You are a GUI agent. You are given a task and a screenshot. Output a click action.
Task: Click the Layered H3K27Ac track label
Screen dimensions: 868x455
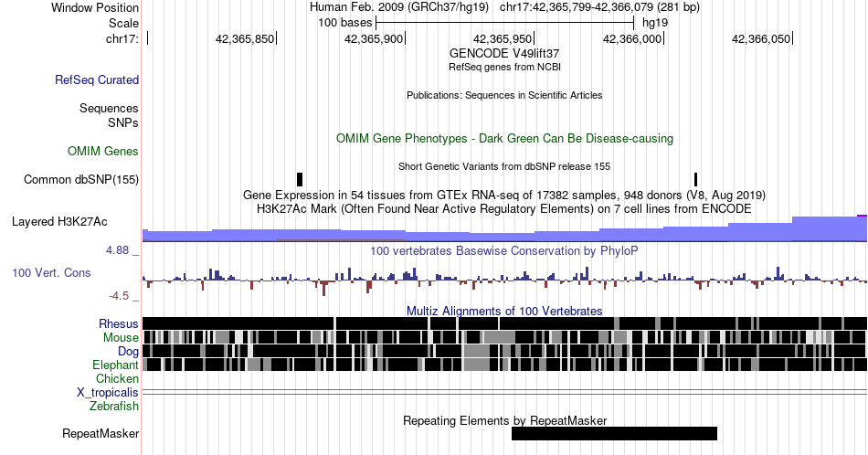click(x=59, y=221)
